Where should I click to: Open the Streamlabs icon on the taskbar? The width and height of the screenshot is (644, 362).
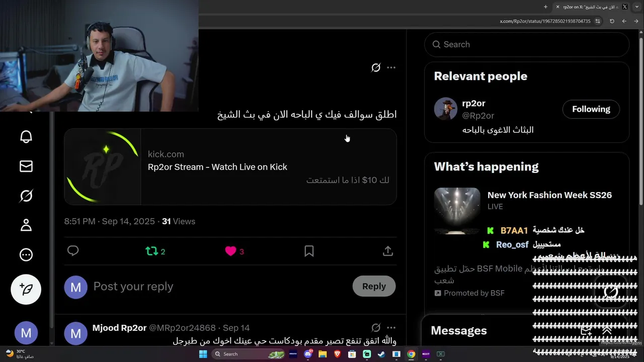367,354
